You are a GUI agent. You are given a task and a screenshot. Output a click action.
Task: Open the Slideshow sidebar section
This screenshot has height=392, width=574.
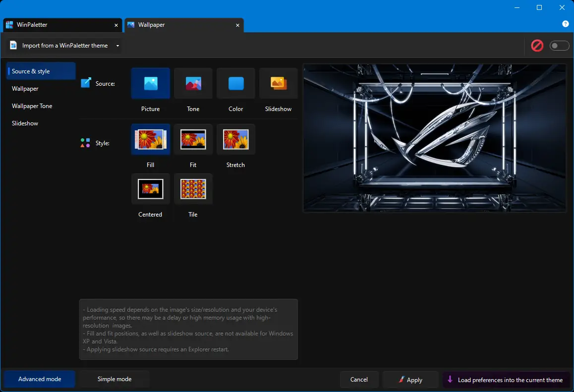(x=41, y=123)
